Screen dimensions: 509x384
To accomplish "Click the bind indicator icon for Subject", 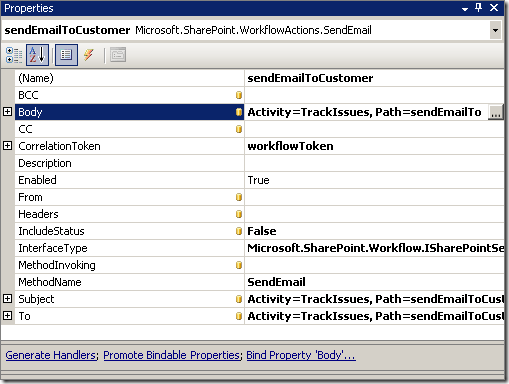I will pos(239,299).
